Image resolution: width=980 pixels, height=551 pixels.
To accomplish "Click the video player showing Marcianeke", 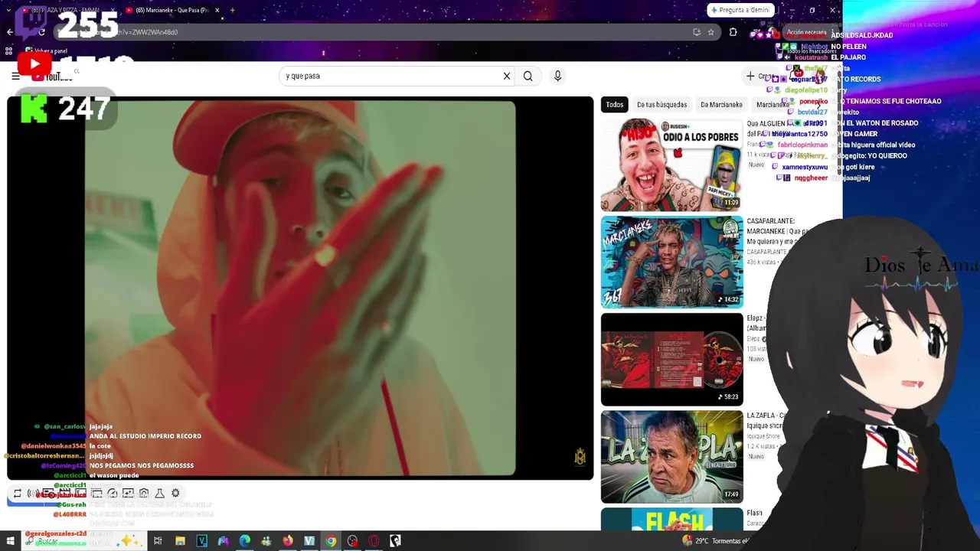I will pos(300,288).
